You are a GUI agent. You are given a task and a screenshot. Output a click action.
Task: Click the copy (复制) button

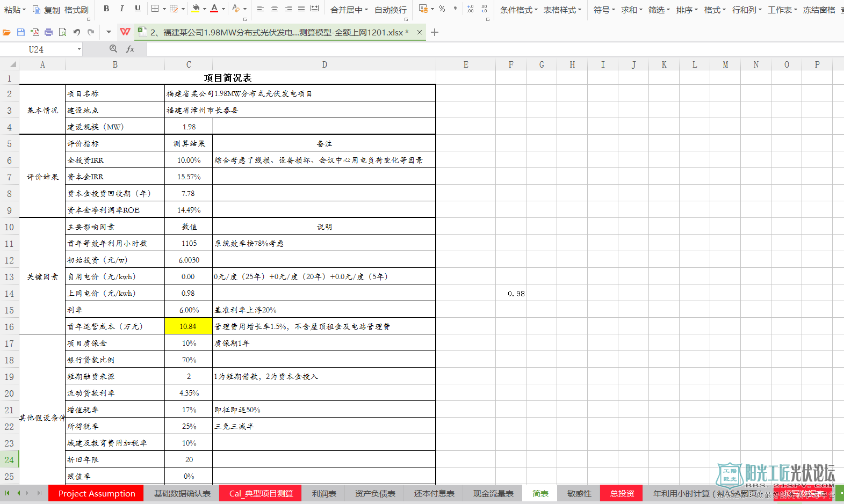coord(46,10)
